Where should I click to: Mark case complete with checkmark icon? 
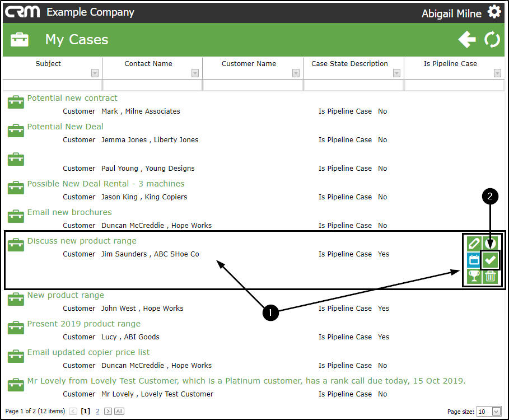click(x=490, y=260)
